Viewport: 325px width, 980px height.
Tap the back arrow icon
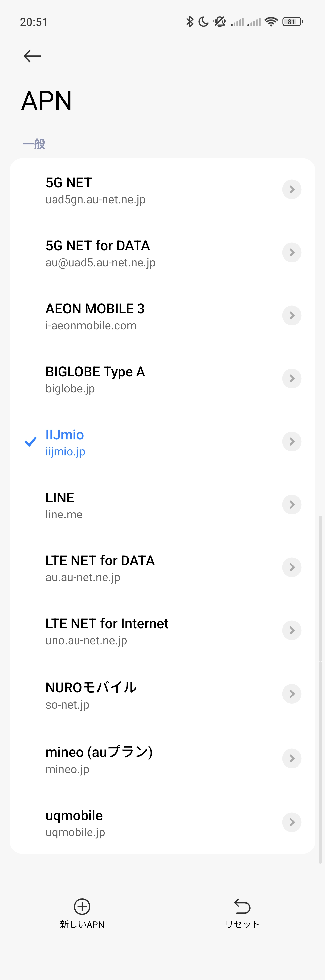point(32,56)
